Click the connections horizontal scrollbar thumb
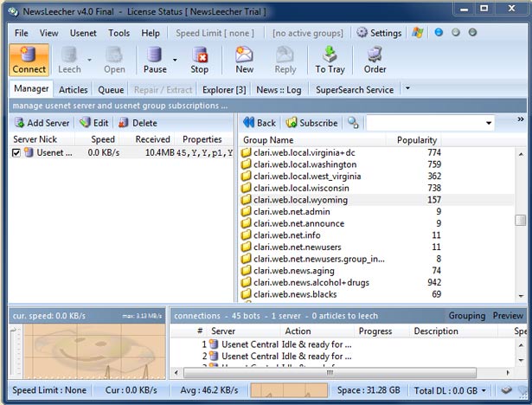This screenshot has width=532, height=405. click(330, 373)
